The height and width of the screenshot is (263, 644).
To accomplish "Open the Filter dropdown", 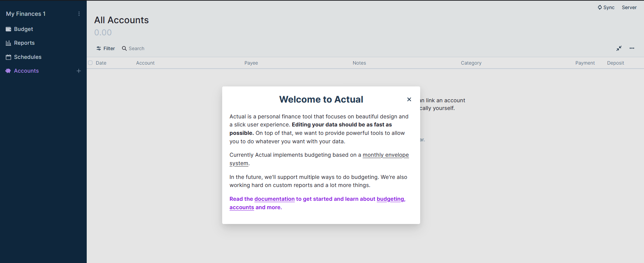I will [x=106, y=48].
